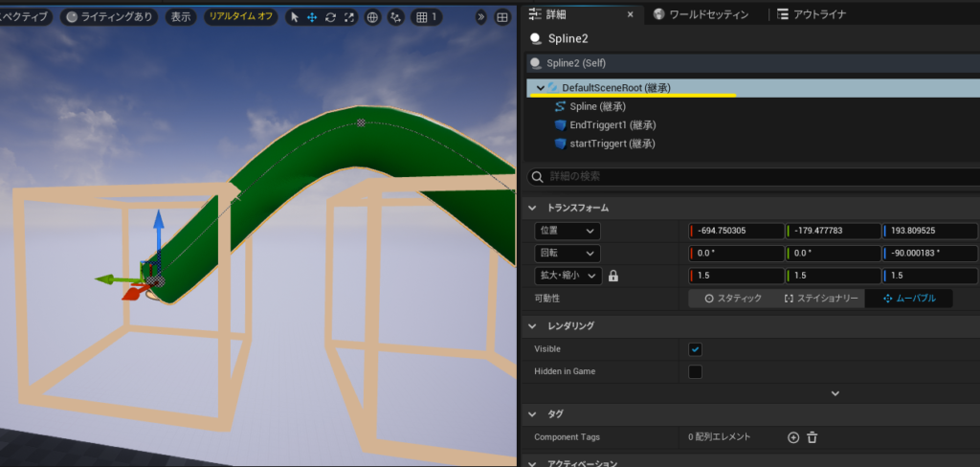
Task: Switch to the ワールドセッティング tab
Action: click(712, 14)
